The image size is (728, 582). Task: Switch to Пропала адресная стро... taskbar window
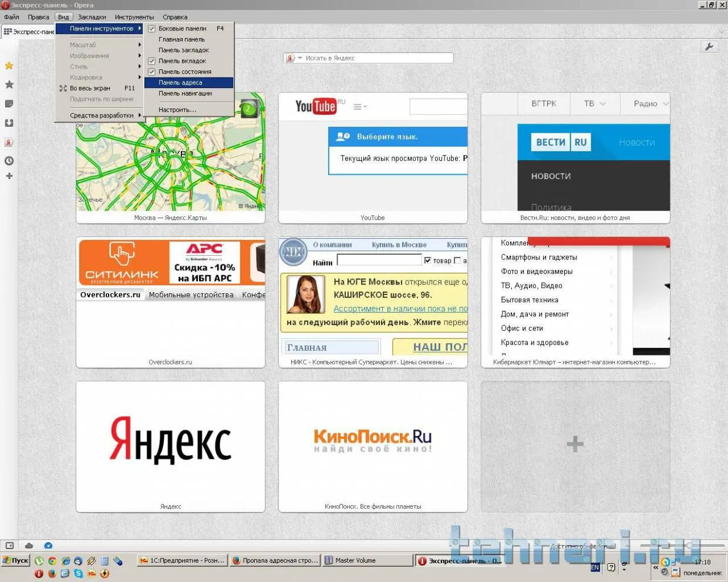275,560
